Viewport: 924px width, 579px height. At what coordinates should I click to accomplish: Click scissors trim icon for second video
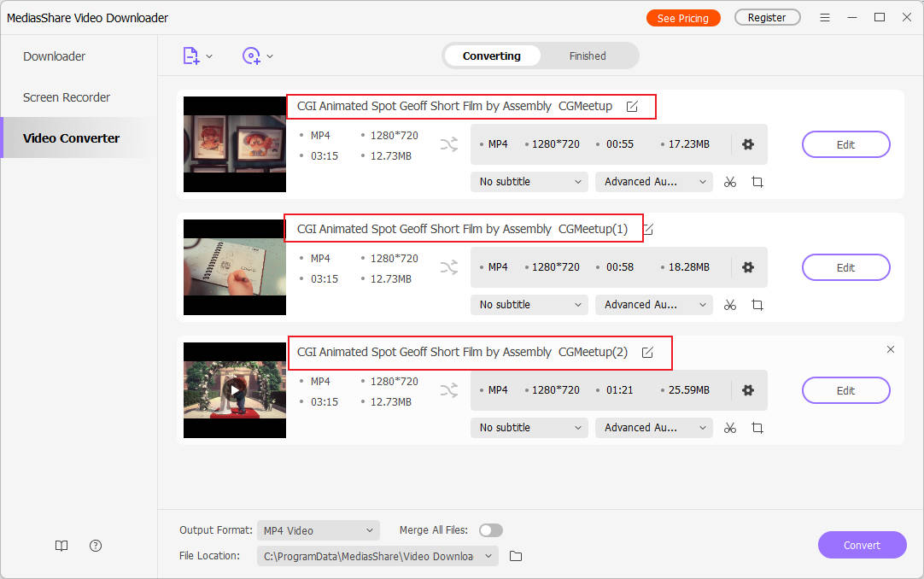pyautogui.click(x=729, y=305)
